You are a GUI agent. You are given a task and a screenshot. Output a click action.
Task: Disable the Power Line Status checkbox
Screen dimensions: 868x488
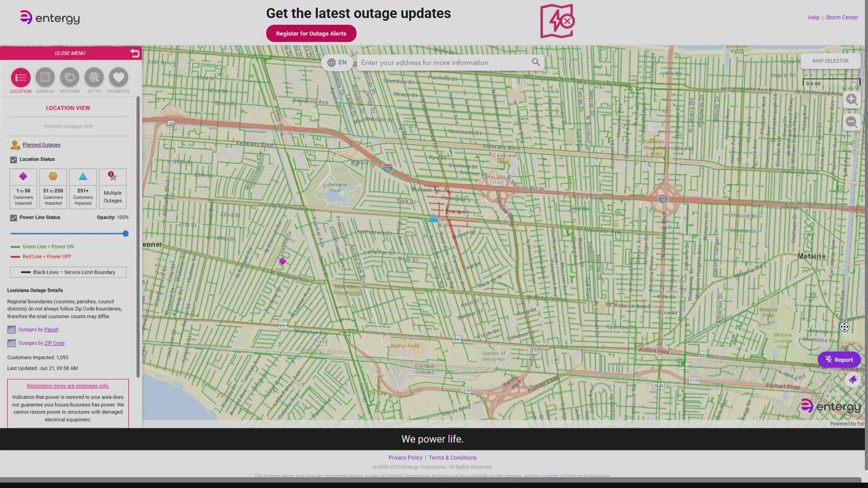[14, 218]
